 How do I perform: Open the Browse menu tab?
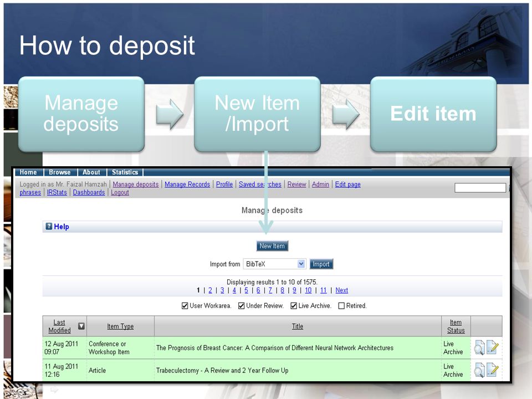pyautogui.click(x=60, y=172)
